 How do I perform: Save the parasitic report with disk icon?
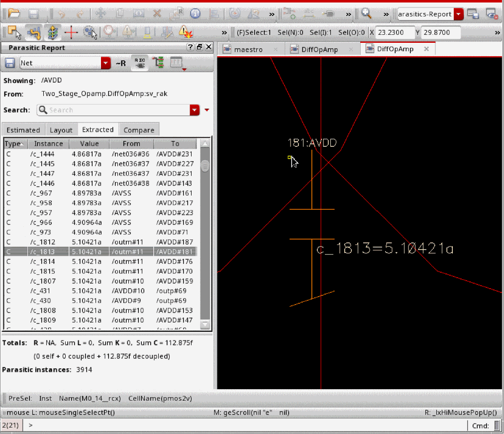click(9, 63)
